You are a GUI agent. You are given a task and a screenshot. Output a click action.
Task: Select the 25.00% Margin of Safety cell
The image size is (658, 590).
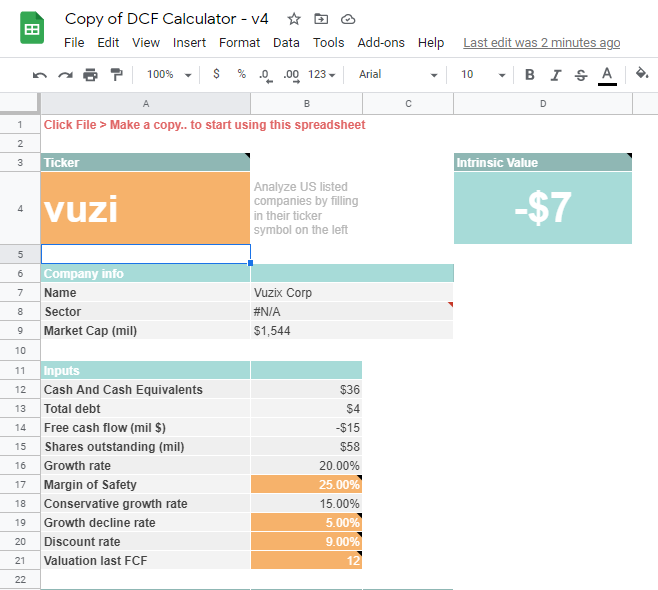306,485
